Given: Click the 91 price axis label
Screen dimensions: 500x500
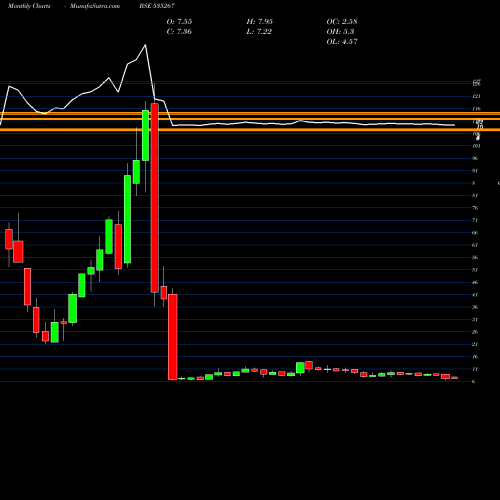Looking at the screenshot, I should [475, 171].
